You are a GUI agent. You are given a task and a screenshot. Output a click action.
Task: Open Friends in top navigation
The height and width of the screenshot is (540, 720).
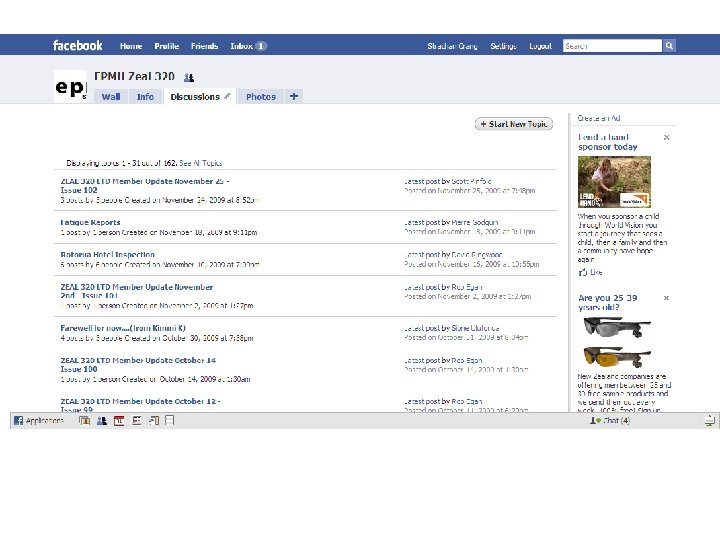pyautogui.click(x=204, y=46)
